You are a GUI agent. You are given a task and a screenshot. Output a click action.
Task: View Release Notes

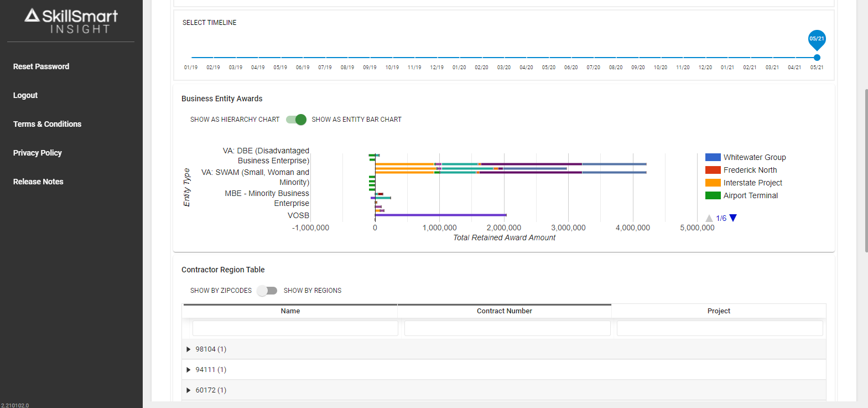(38, 182)
